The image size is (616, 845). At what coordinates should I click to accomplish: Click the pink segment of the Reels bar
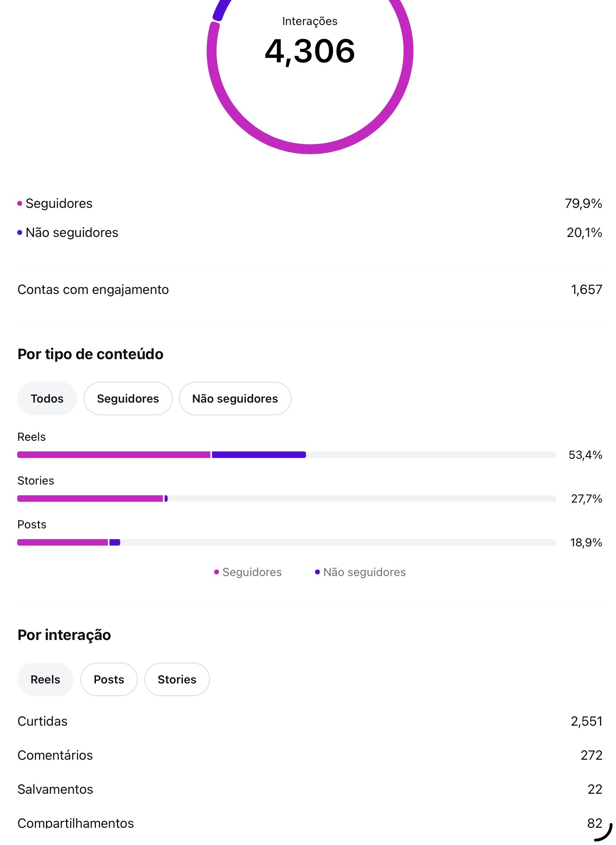coord(114,455)
